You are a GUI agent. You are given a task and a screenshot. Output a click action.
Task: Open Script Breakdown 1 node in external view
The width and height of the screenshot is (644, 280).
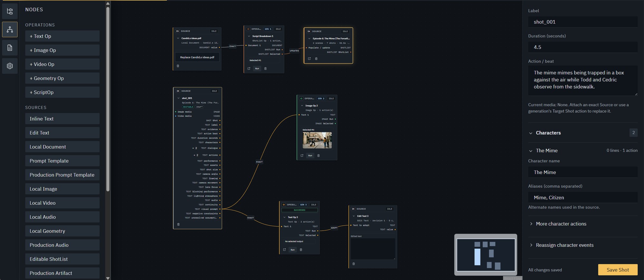coord(249,68)
